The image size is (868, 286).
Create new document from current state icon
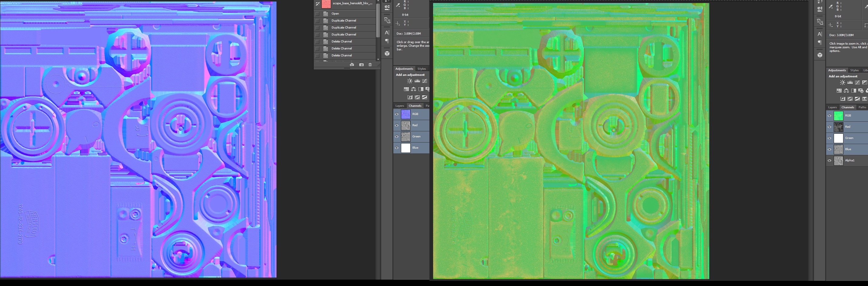[352, 65]
